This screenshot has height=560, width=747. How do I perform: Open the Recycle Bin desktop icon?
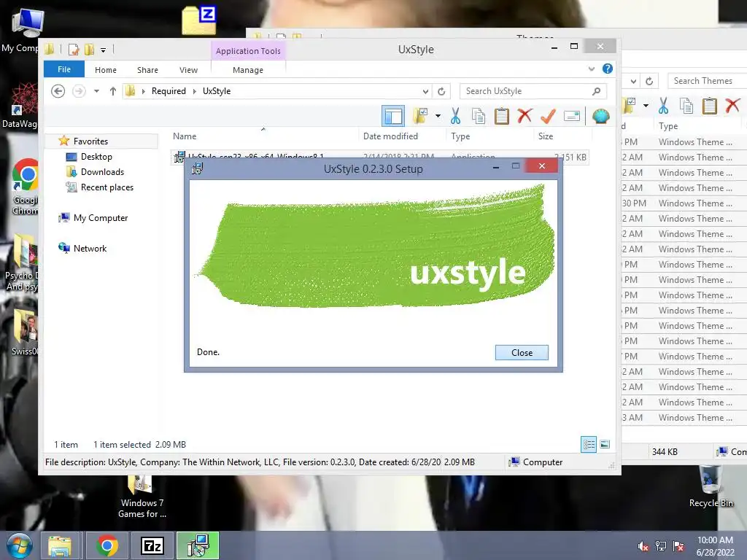(711, 486)
